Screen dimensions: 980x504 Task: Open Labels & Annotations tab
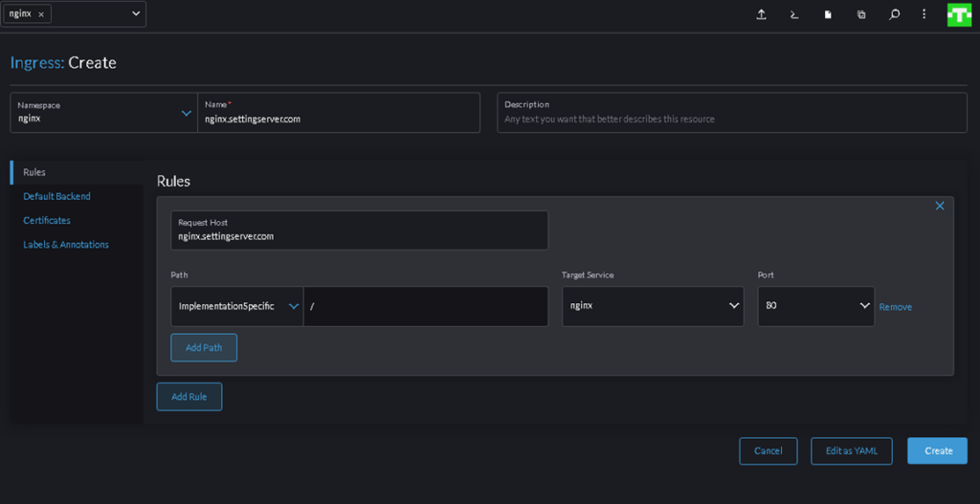click(x=66, y=245)
